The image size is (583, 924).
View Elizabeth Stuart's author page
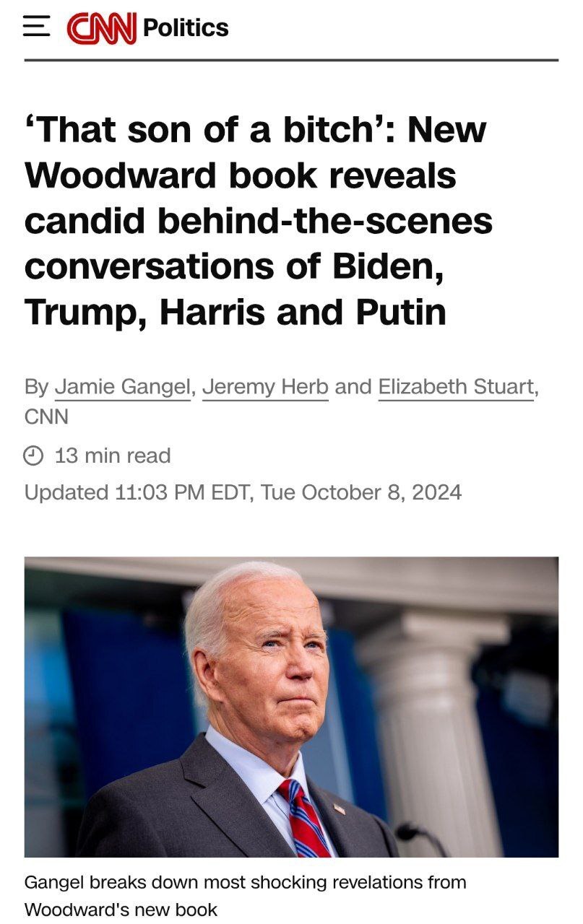pos(456,387)
